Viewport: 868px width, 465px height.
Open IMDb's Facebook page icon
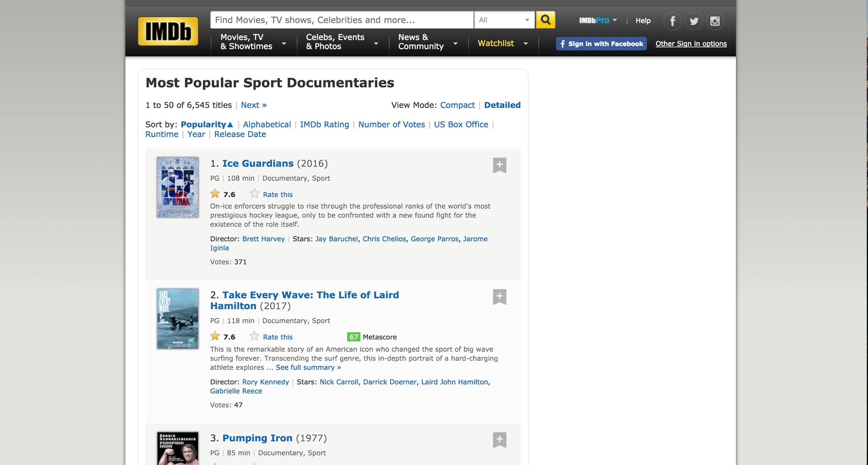(673, 21)
